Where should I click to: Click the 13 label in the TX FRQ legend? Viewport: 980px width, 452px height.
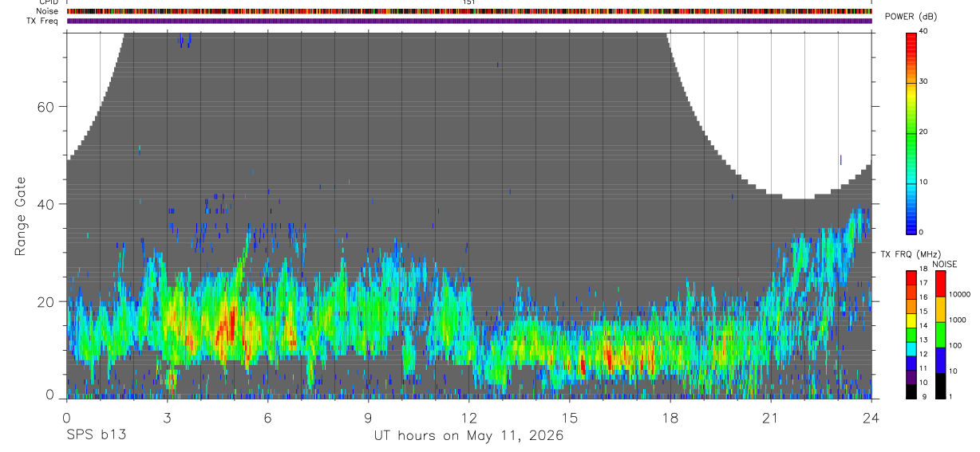click(x=923, y=340)
